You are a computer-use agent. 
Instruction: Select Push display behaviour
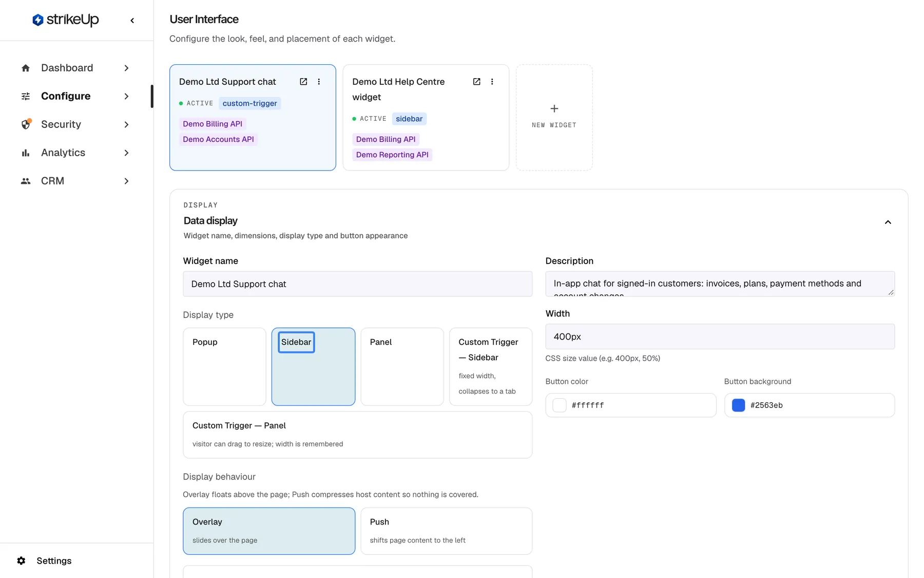[447, 531]
